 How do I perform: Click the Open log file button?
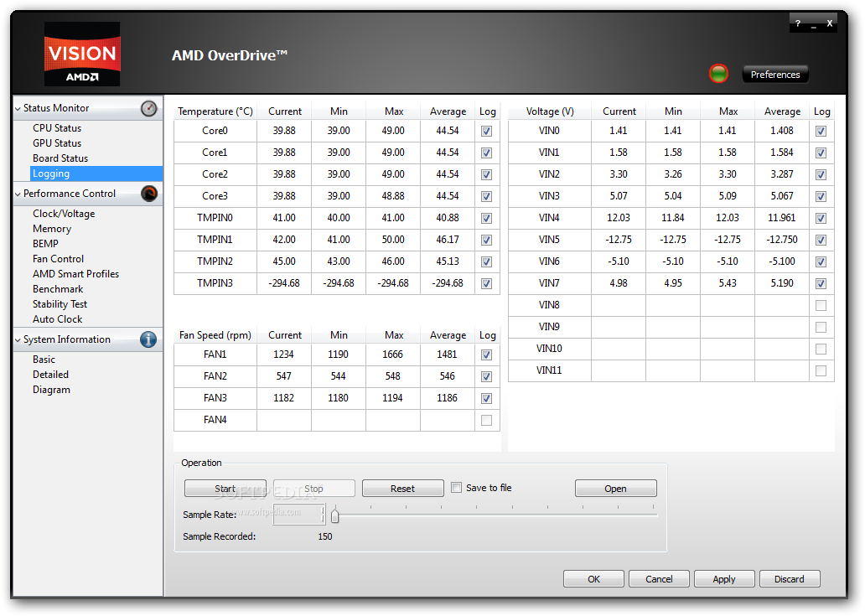616,489
